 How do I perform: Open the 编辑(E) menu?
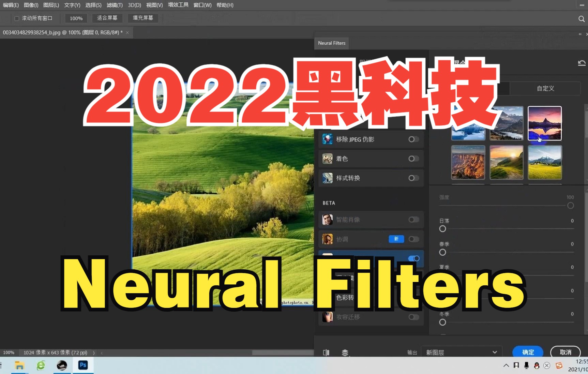[11, 5]
